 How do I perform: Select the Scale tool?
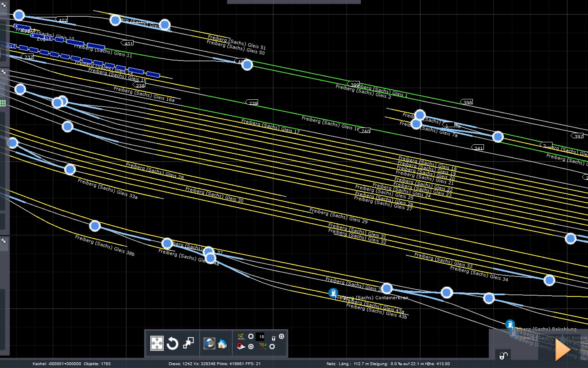[x=188, y=343]
